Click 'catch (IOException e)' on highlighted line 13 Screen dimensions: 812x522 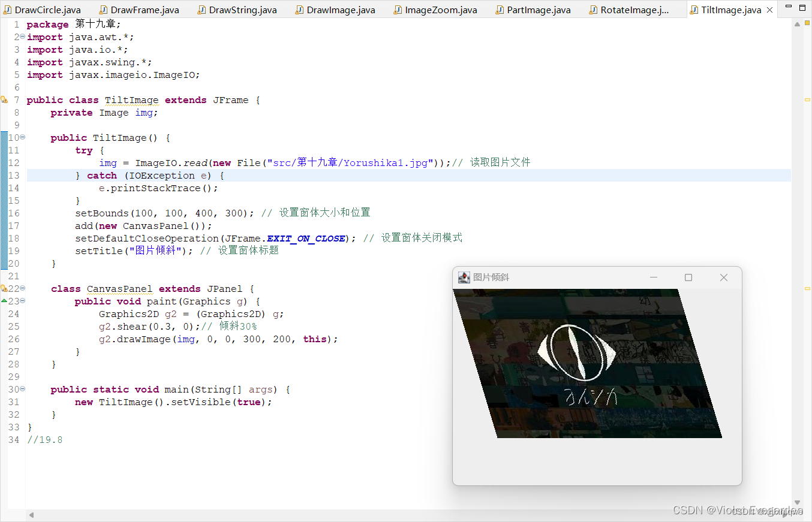[x=156, y=176]
